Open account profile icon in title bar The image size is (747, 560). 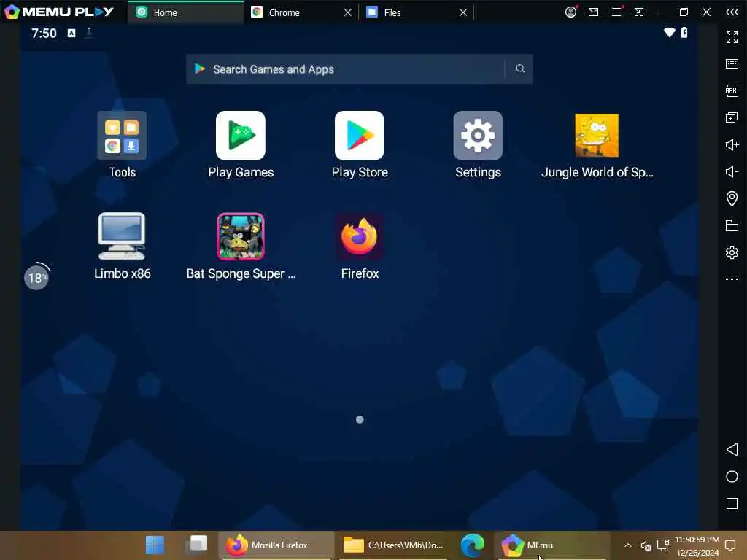pyautogui.click(x=570, y=12)
